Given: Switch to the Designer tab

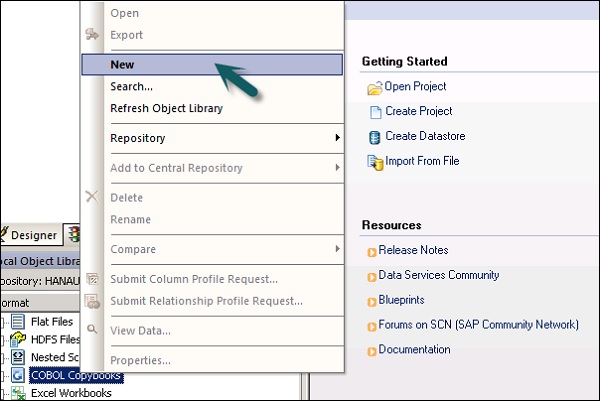Looking at the screenshot, I should click(x=32, y=235).
